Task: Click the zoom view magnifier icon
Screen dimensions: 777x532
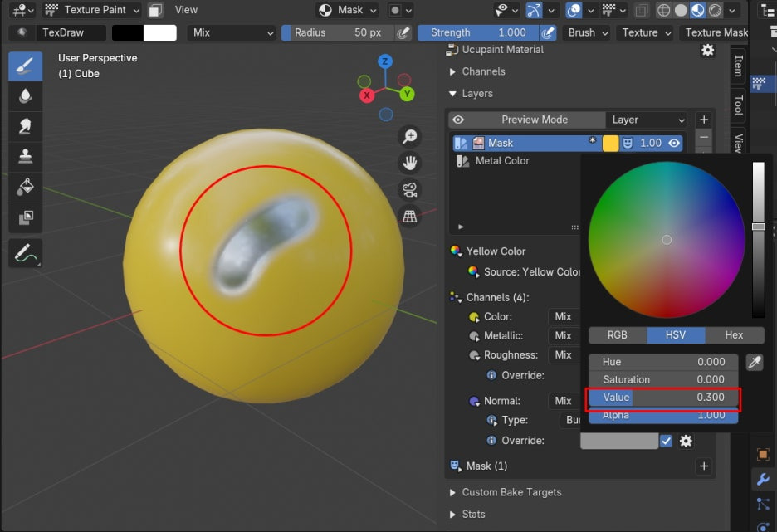Action: click(x=410, y=136)
